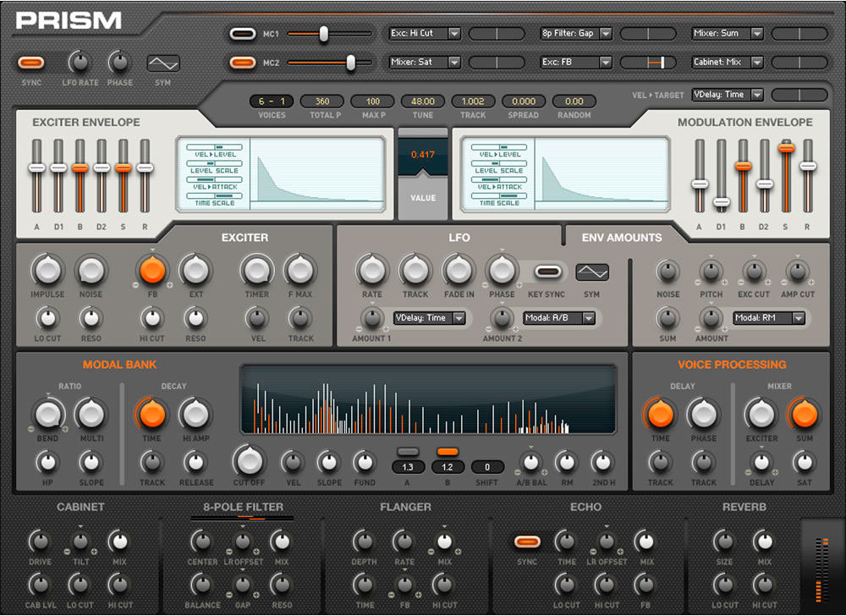This screenshot has height=616, width=846.
Task: Click the orange Decay Time knob
Action: pos(151,414)
